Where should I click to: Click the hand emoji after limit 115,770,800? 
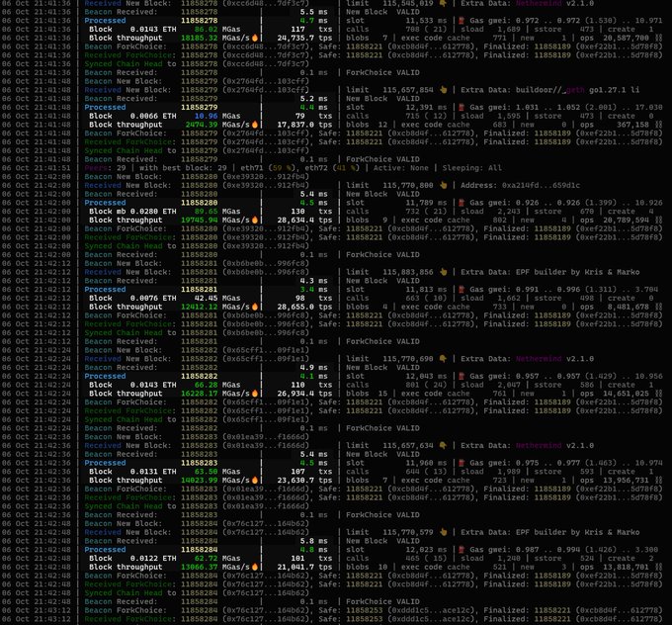click(x=443, y=185)
